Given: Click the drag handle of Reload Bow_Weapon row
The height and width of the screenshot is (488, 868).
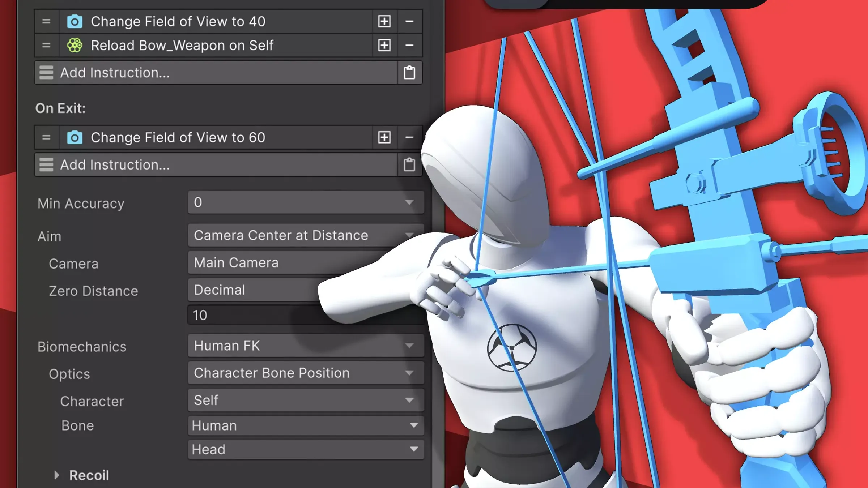Looking at the screenshot, I should point(46,46).
